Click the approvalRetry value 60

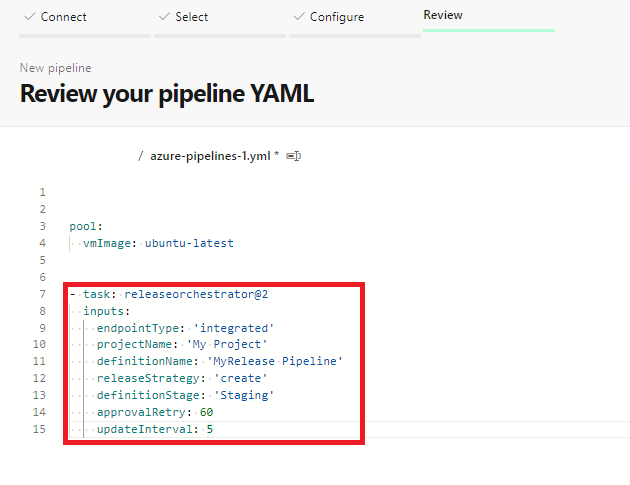tap(207, 413)
